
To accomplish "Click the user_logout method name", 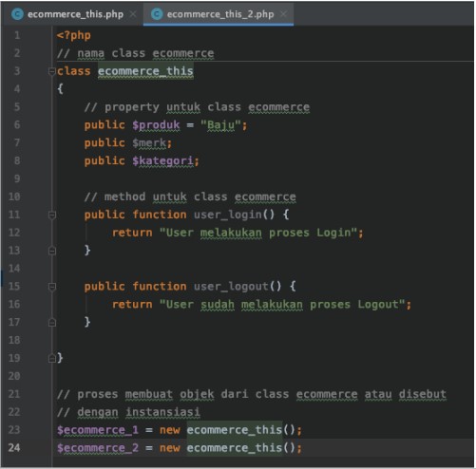I will point(231,287).
